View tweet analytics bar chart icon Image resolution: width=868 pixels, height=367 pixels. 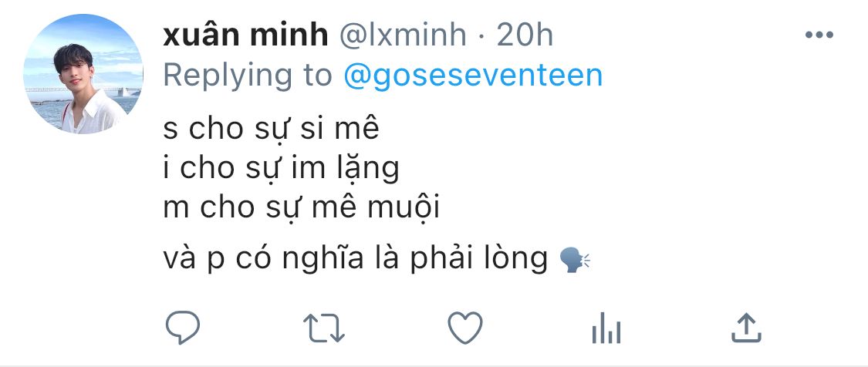606,330
